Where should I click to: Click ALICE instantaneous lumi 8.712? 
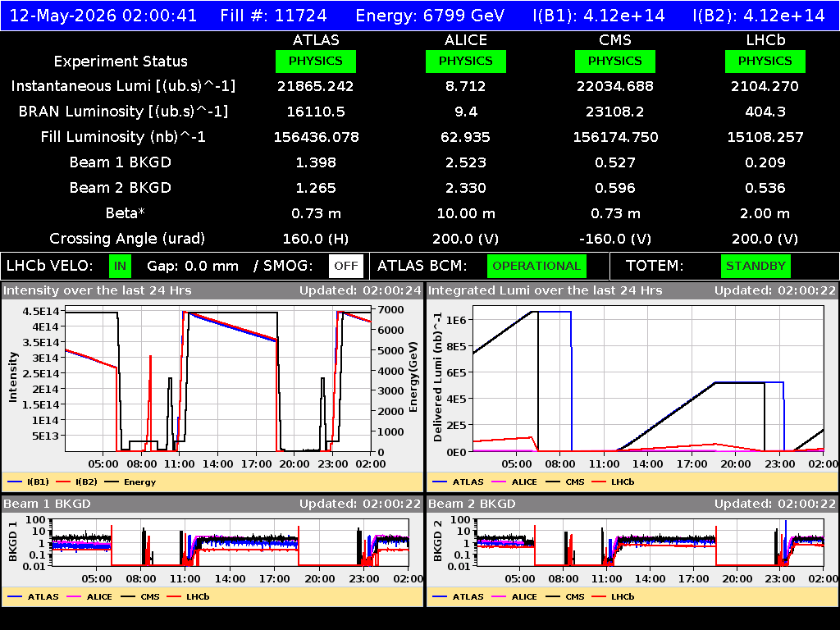pyautogui.click(x=466, y=86)
